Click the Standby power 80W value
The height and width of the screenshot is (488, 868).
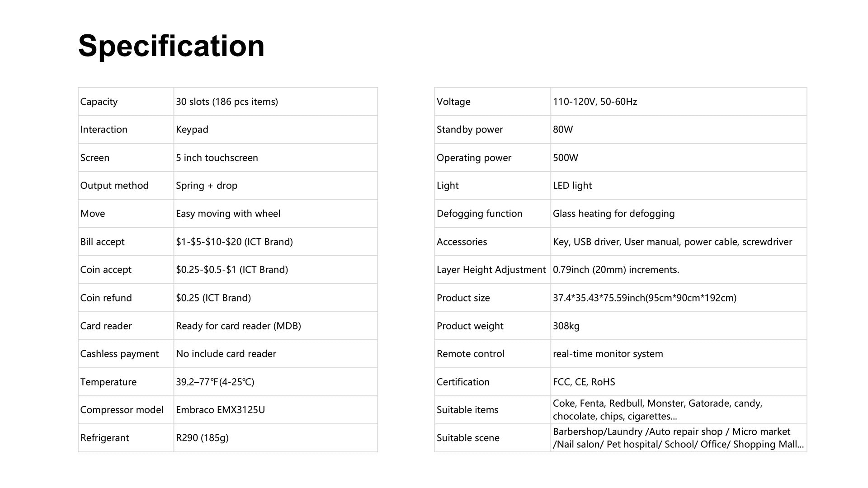(562, 130)
